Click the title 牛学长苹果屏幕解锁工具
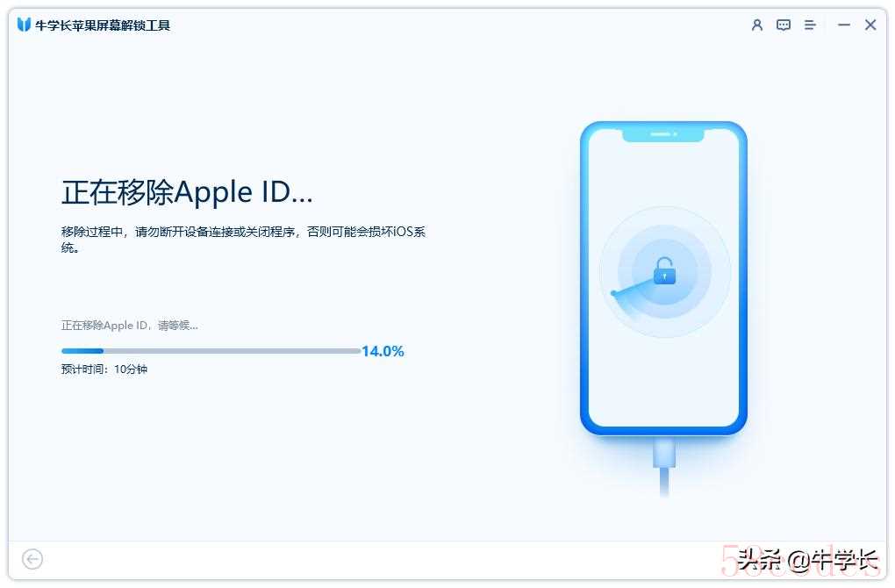 tap(103, 25)
